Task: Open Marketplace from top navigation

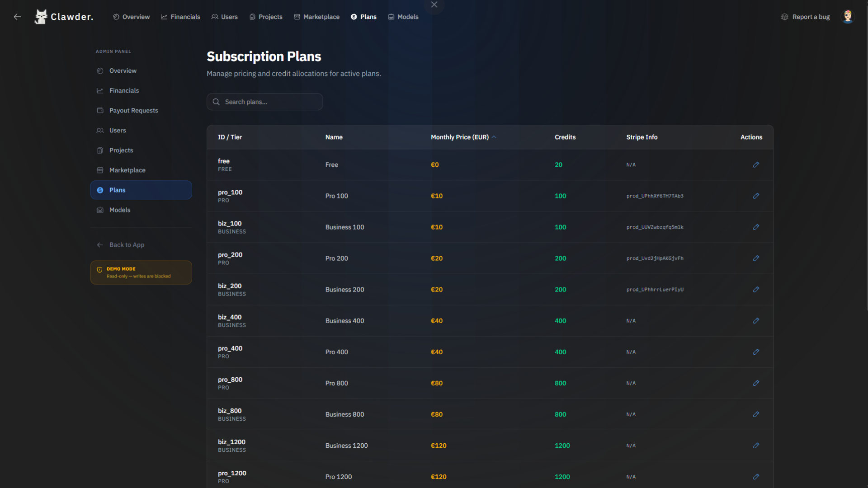Action: [316, 17]
